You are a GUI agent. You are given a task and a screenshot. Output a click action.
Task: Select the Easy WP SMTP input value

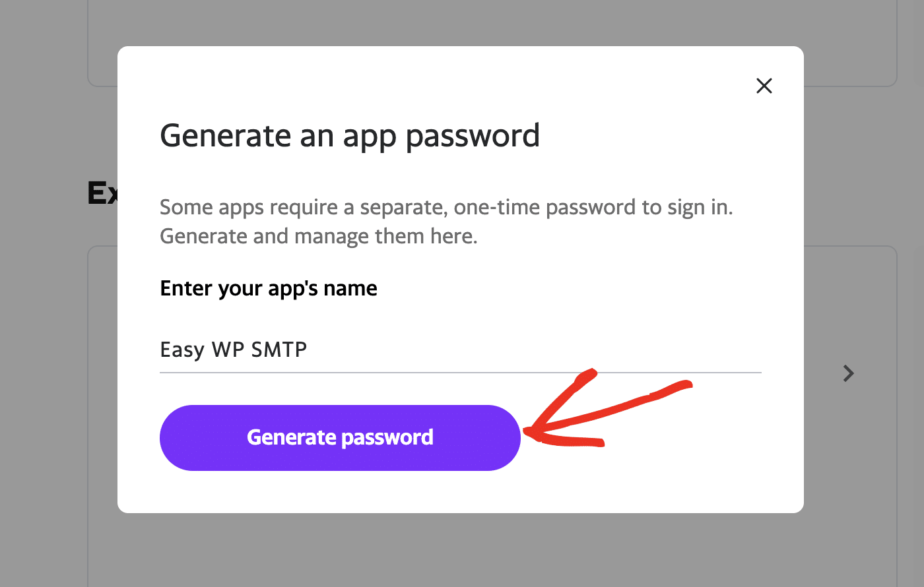coord(233,350)
